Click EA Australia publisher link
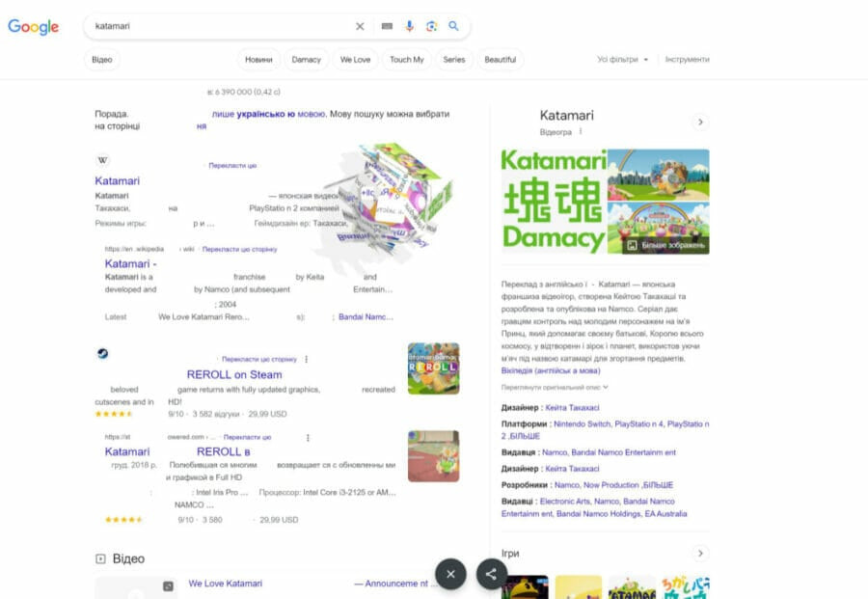The width and height of the screenshot is (868, 599). pos(665,514)
